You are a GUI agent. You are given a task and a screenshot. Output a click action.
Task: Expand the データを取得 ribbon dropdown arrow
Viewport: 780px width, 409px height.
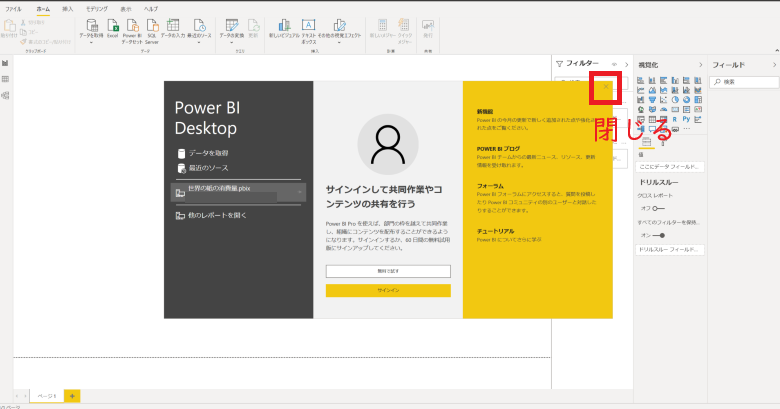point(92,43)
